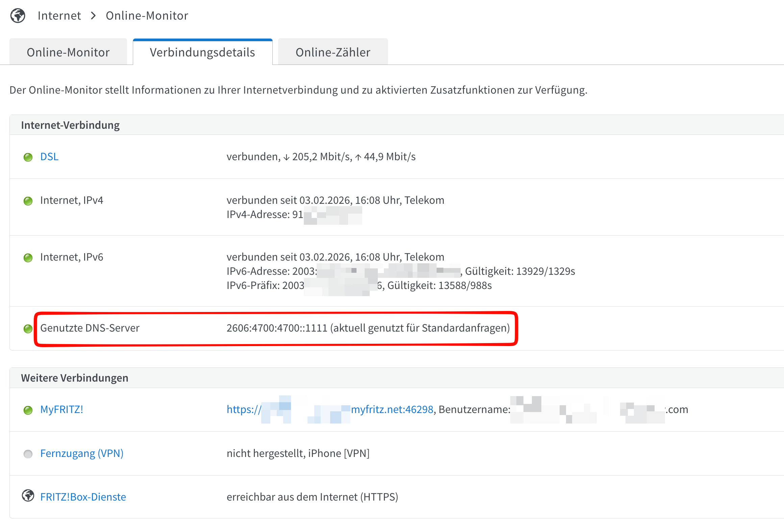Viewport: 784px width, 532px height.
Task: Click the green status dot next to MyFRITZ!
Action: click(28, 410)
